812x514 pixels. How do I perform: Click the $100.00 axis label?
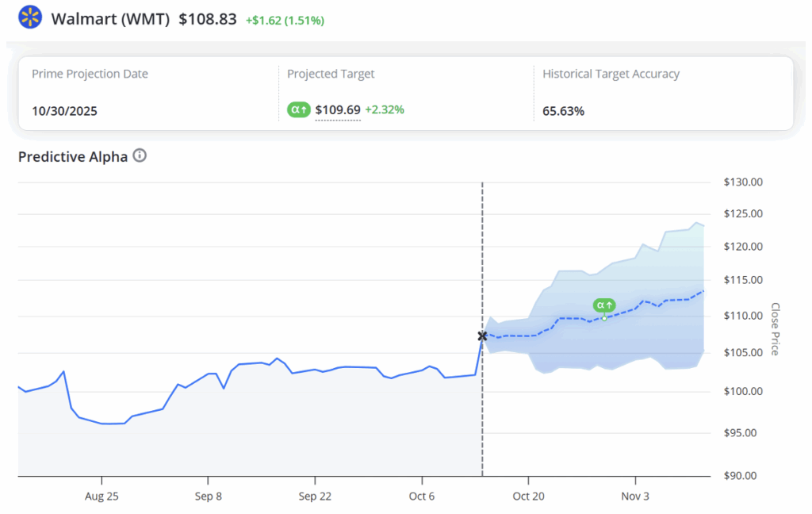(743, 392)
